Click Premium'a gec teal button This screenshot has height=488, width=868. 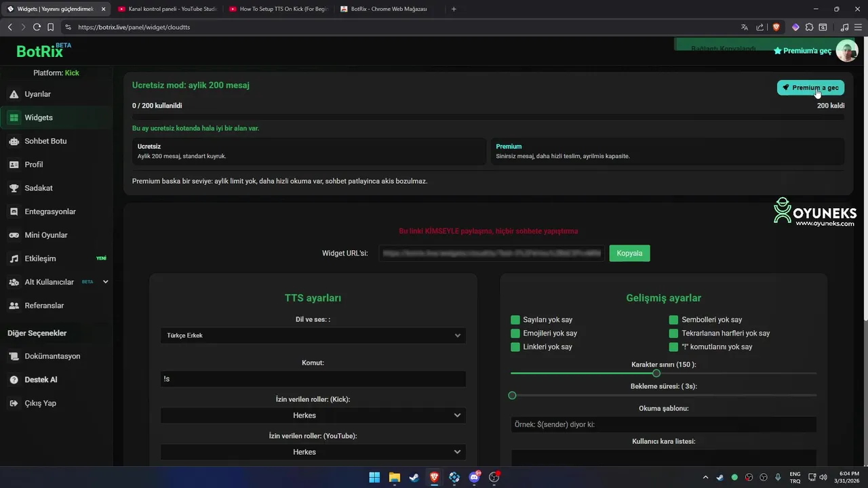point(810,87)
